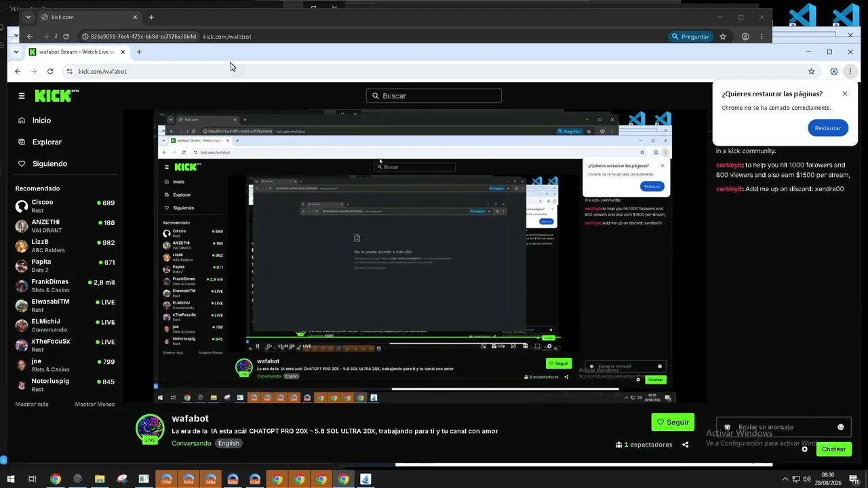Open the Windows Start menu

click(x=11, y=479)
